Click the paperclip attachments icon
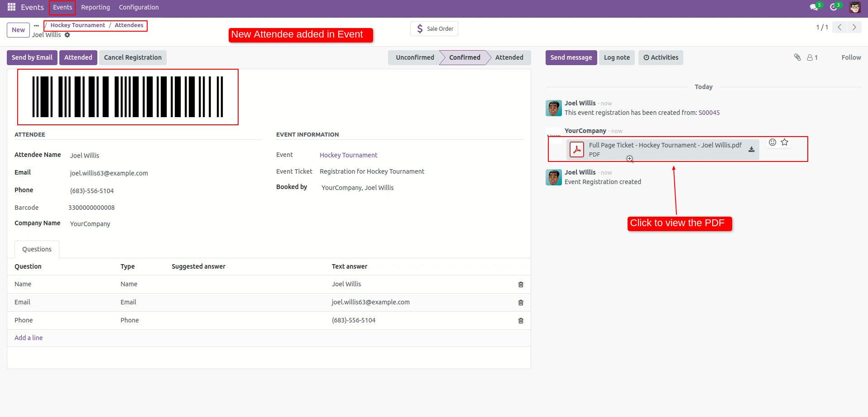868x417 pixels. pyautogui.click(x=797, y=57)
